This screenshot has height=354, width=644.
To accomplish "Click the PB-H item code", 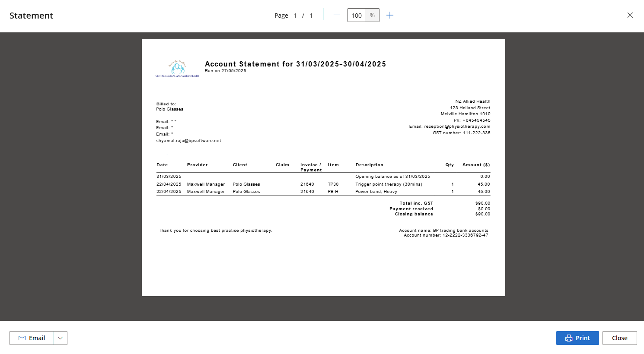I will (x=333, y=192).
